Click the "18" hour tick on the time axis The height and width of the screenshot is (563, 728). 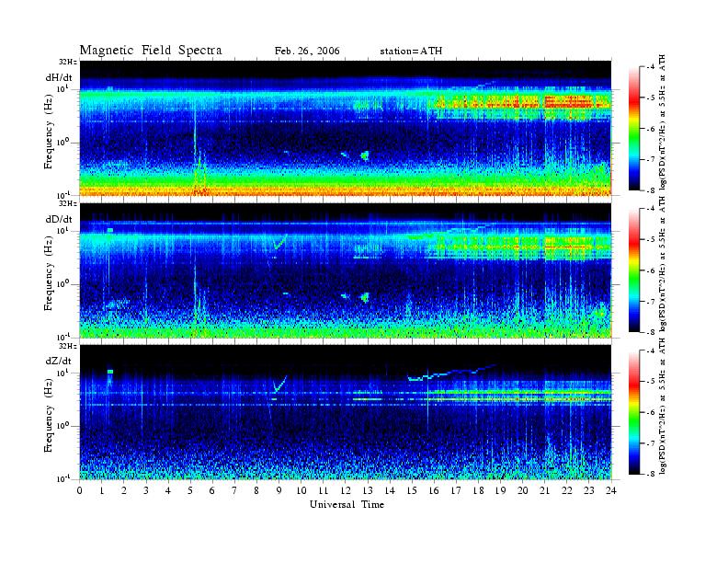pos(478,490)
